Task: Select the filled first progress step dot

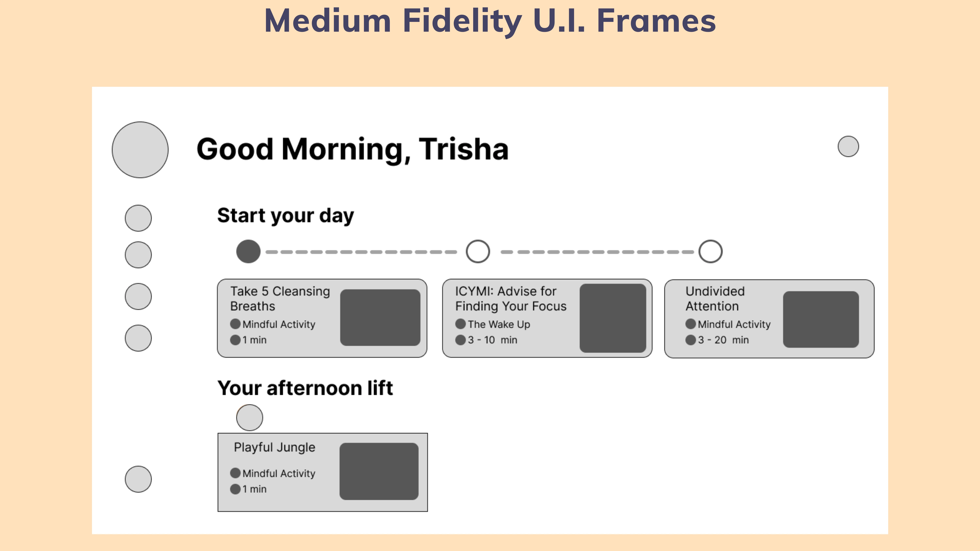Action: [x=248, y=251]
